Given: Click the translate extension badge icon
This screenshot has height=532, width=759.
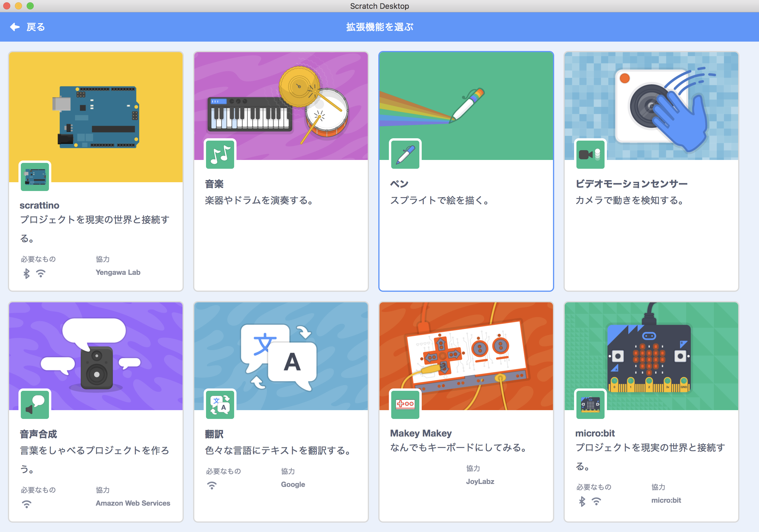Looking at the screenshot, I should point(220,405).
